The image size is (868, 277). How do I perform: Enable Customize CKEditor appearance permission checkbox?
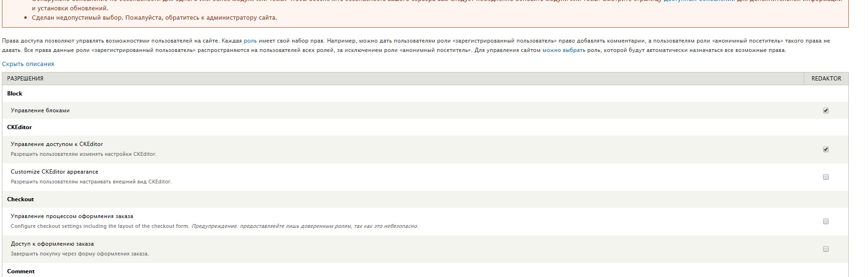click(825, 177)
